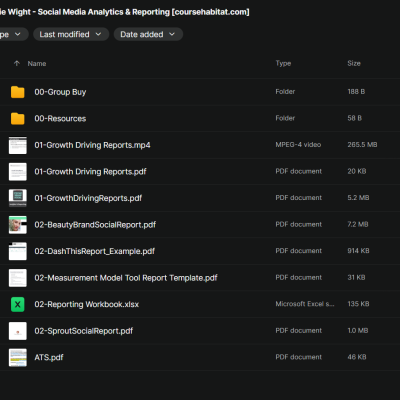Select the 01-Growth Driving Reports.pdf row
This screenshot has width=400, height=400.
200,172
